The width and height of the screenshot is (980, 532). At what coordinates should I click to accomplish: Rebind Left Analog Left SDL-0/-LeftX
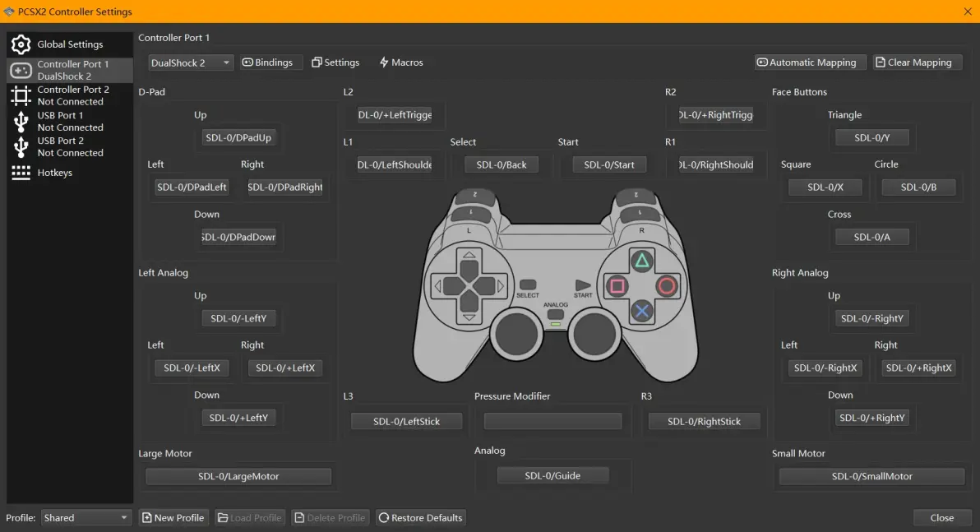(x=192, y=368)
